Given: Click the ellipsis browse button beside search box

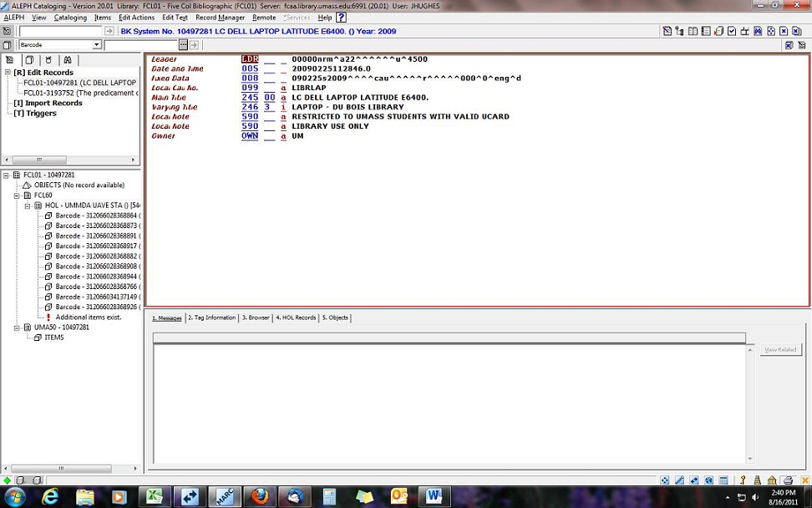Looking at the screenshot, I should click(x=183, y=45).
